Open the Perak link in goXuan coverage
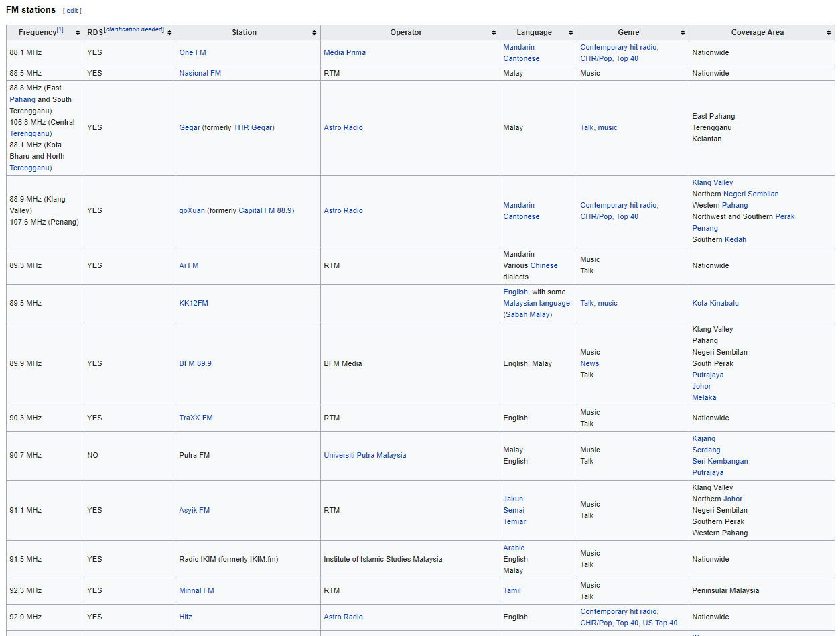 coord(785,217)
